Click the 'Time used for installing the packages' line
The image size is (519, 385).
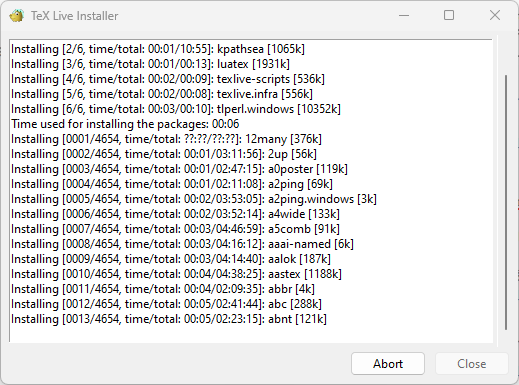click(125, 124)
